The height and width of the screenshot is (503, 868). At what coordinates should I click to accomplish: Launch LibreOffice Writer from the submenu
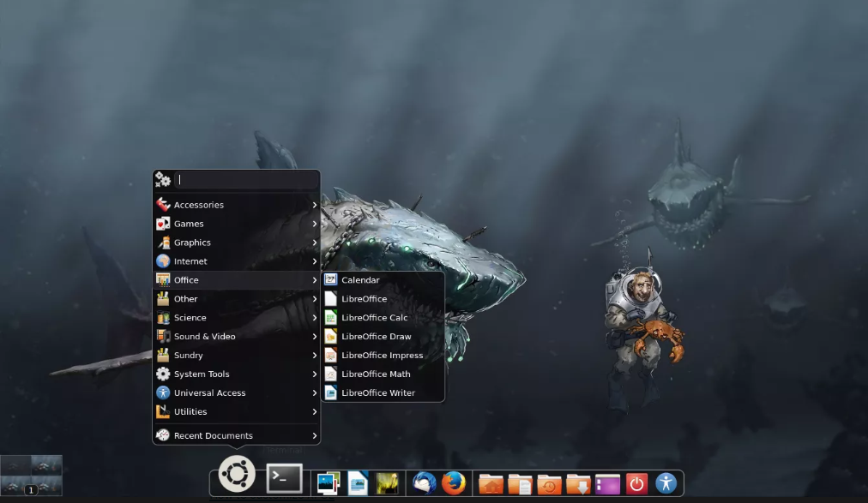[x=383, y=392]
